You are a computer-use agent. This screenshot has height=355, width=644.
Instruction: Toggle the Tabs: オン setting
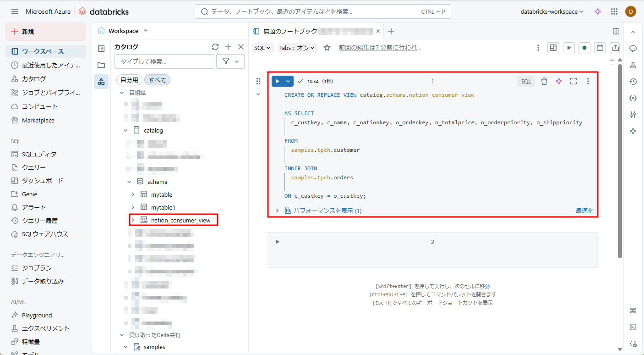[297, 48]
